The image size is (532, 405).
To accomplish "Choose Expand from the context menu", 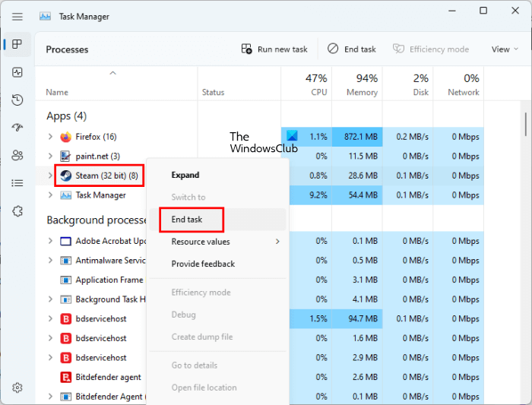I will coord(185,175).
